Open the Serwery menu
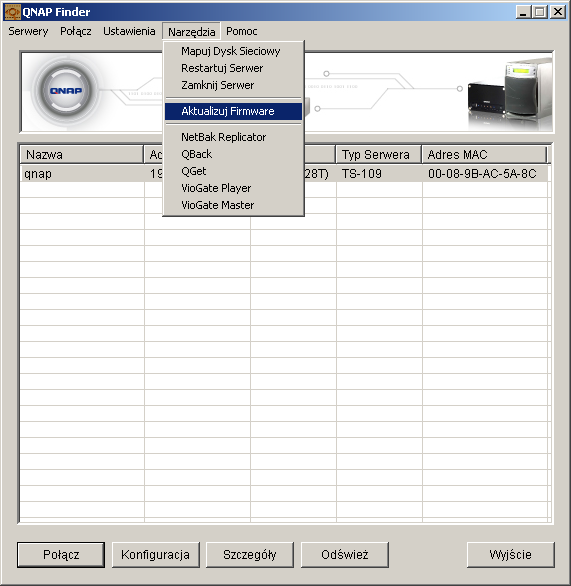 [28, 31]
